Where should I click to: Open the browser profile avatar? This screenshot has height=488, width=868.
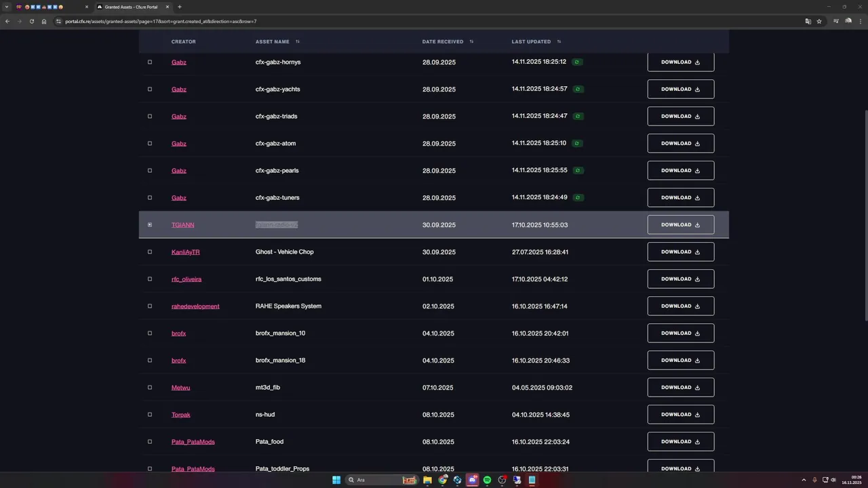(848, 21)
